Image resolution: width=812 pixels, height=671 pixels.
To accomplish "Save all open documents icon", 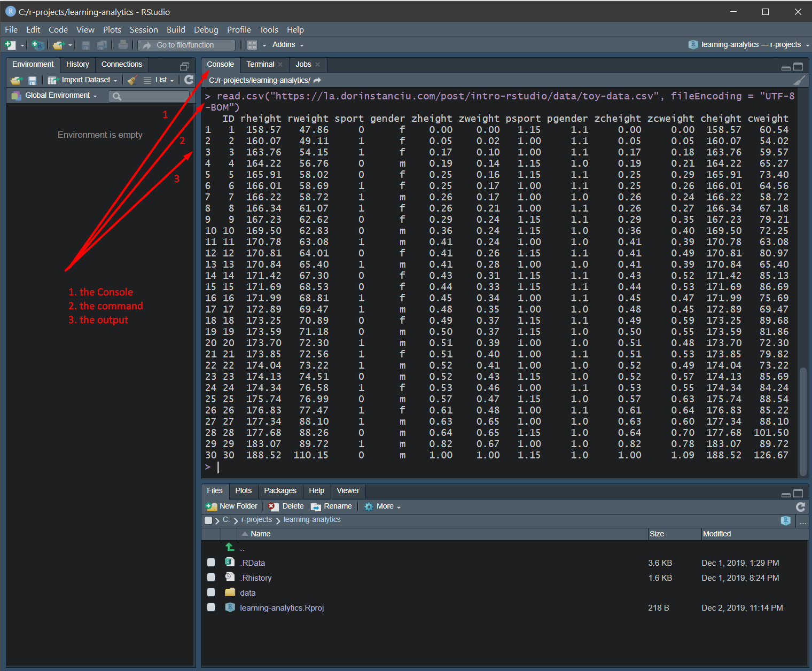I will (x=101, y=45).
